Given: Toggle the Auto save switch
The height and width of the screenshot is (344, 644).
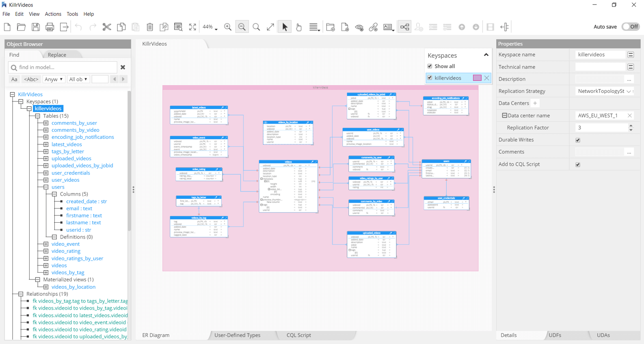Looking at the screenshot, I should click(631, 27).
